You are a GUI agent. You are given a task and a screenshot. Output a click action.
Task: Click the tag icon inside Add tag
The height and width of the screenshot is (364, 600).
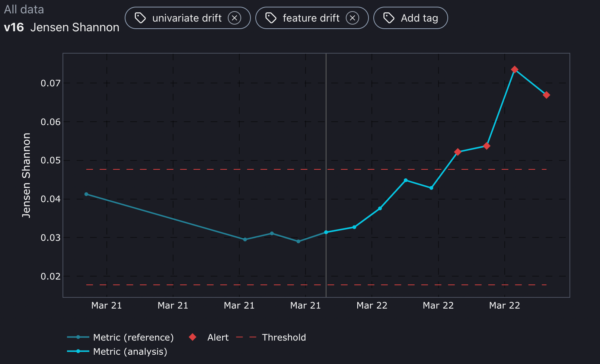pos(389,17)
